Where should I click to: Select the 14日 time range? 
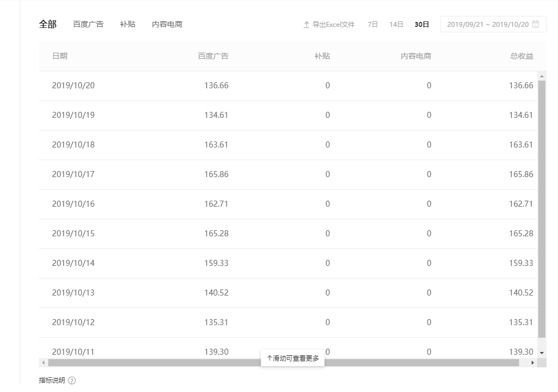(396, 25)
